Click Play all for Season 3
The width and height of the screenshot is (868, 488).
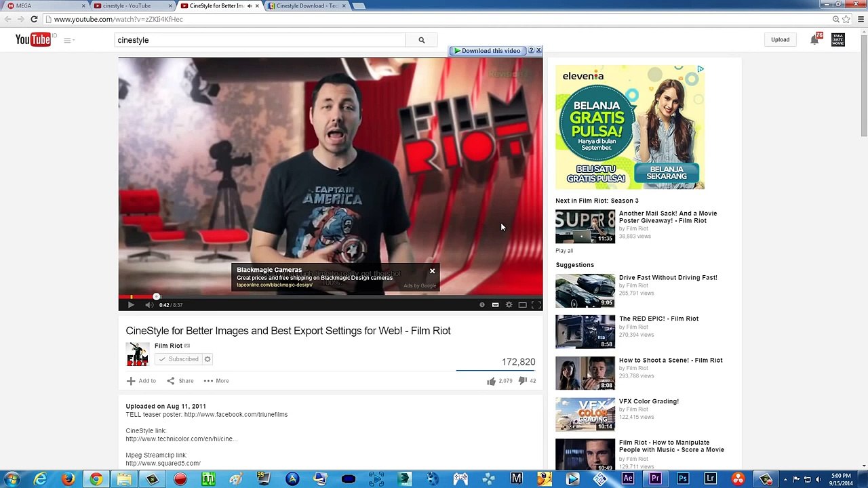(564, 251)
